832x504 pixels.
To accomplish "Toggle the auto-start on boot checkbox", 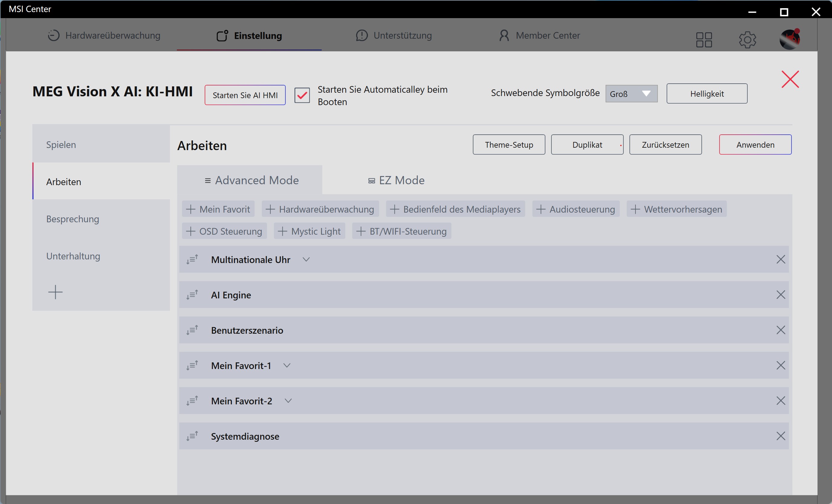I will point(302,95).
